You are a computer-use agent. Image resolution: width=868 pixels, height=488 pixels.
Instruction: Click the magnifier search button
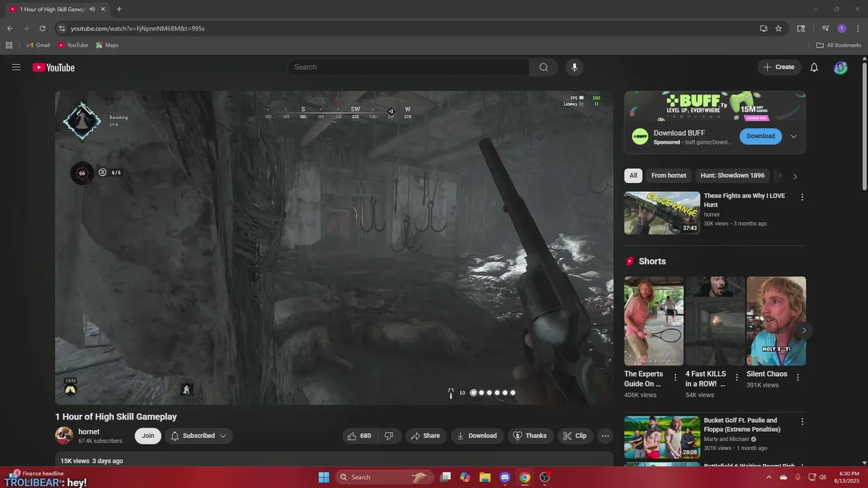pos(544,67)
